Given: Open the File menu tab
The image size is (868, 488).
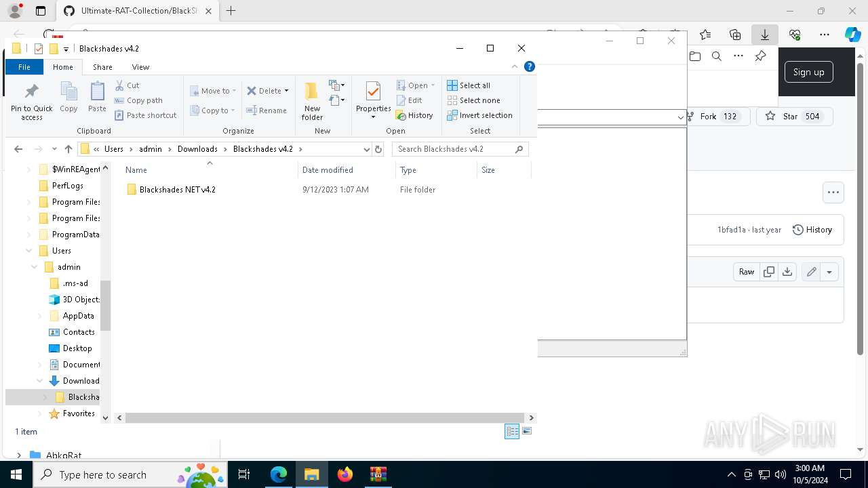Looking at the screenshot, I should click(24, 67).
